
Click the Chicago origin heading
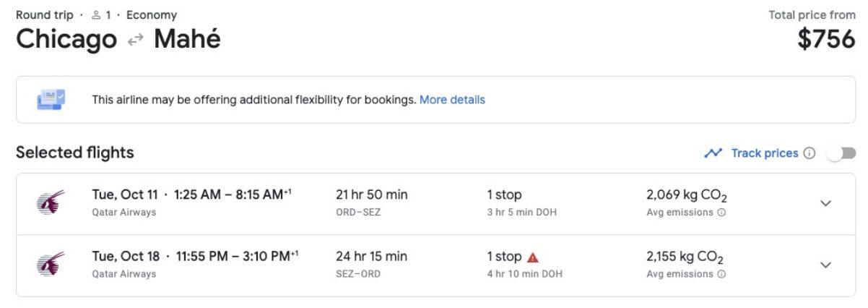pyautogui.click(x=66, y=40)
